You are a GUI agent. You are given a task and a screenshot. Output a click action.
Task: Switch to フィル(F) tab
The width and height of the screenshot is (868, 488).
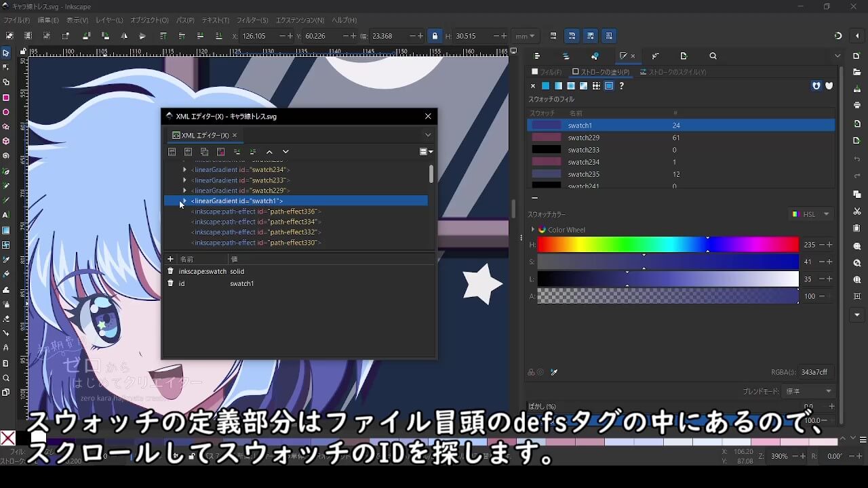pos(547,72)
